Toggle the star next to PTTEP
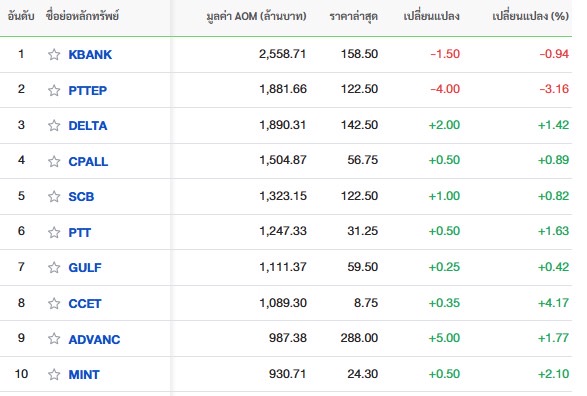Image resolution: width=587 pixels, height=396 pixels. 54,90
